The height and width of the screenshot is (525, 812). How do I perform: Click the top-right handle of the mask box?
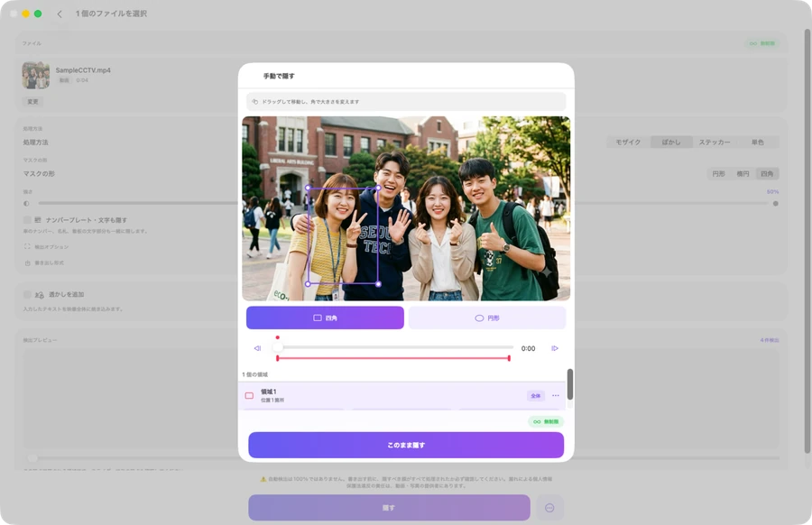pos(378,188)
